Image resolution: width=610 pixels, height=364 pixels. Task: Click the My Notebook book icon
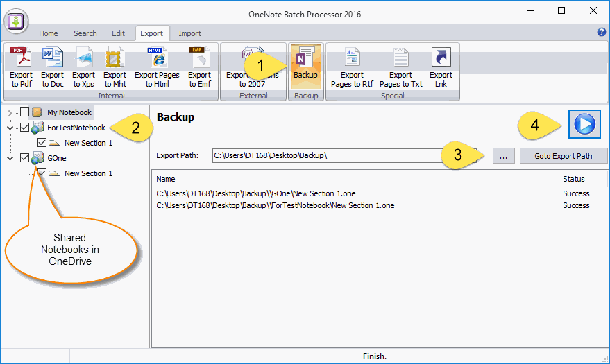pos(37,112)
